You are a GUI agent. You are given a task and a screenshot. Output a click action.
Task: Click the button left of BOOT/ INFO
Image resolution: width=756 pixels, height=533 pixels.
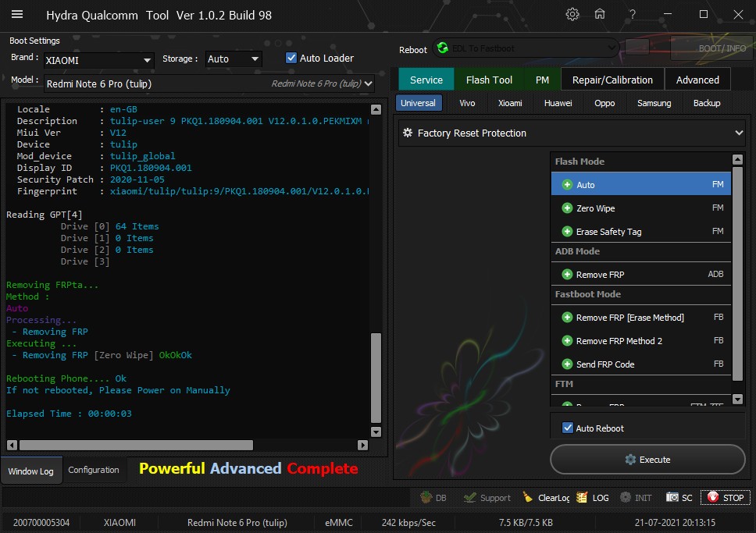637,48
